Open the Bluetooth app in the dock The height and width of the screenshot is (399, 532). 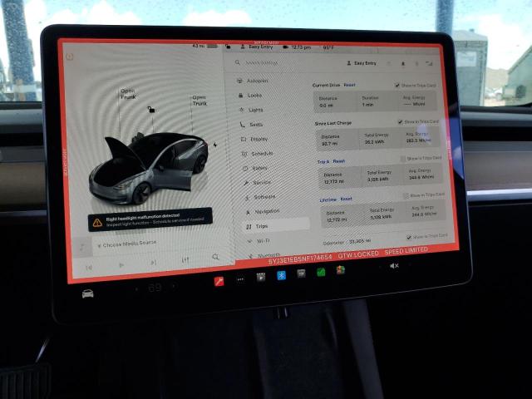tap(281, 275)
